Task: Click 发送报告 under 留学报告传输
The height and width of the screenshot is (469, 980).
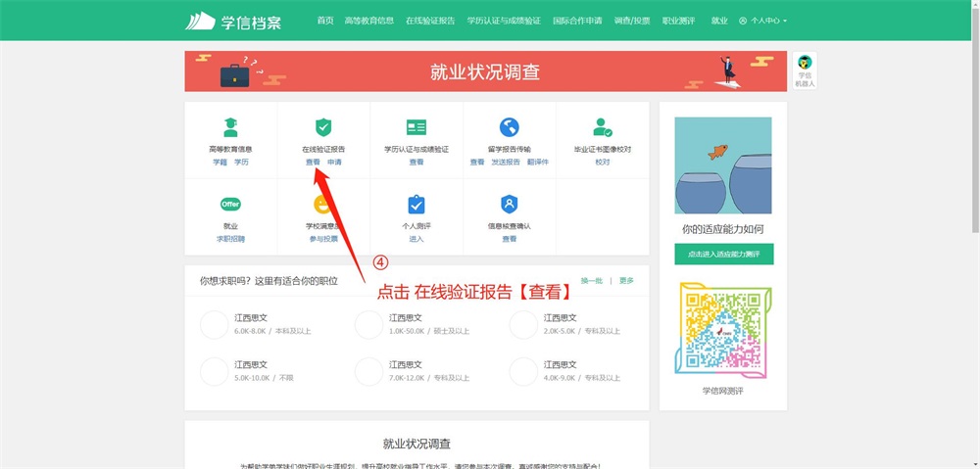Action: coord(506,162)
